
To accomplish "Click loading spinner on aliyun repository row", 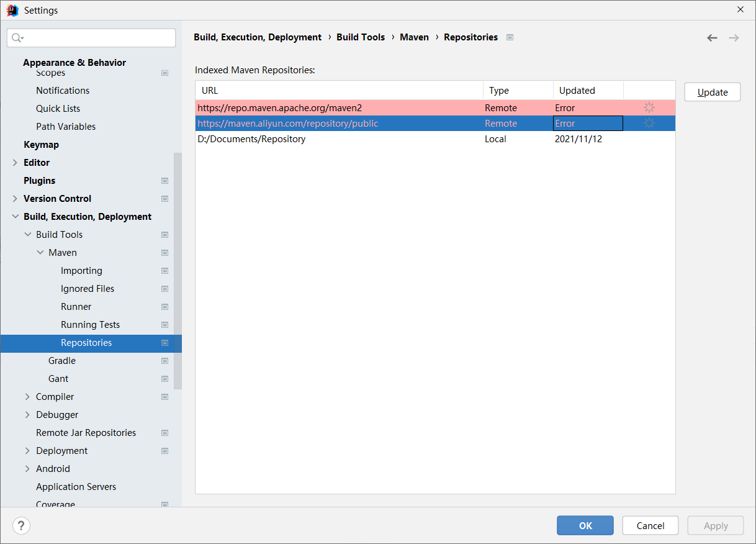I will pyautogui.click(x=649, y=124).
